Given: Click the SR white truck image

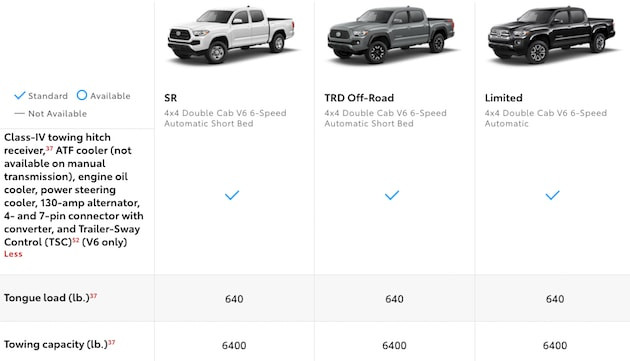Looking at the screenshot, I should tap(231, 35).
